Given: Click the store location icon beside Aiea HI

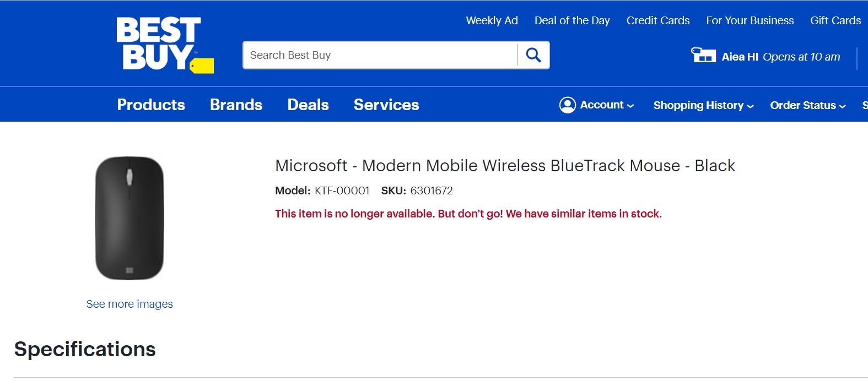Looking at the screenshot, I should click(x=704, y=55).
